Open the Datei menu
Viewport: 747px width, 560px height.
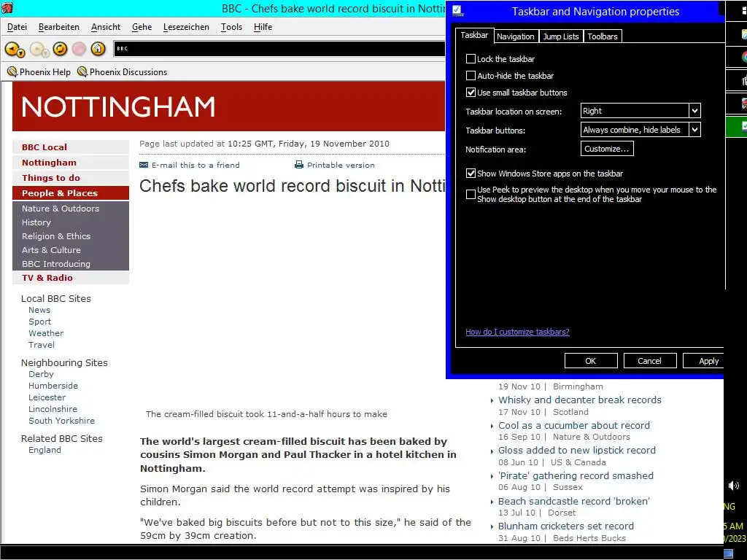tap(18, 27)
